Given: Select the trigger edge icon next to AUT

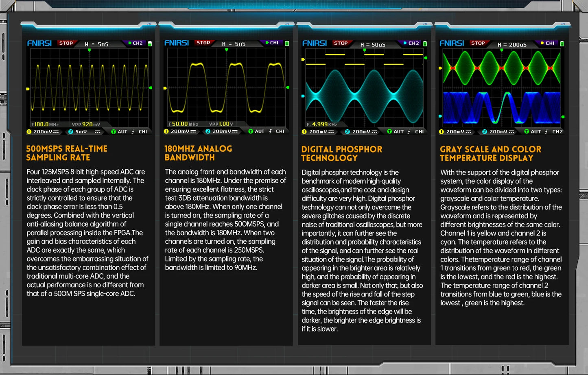Looking at the screenshot, I should [133, 132].
